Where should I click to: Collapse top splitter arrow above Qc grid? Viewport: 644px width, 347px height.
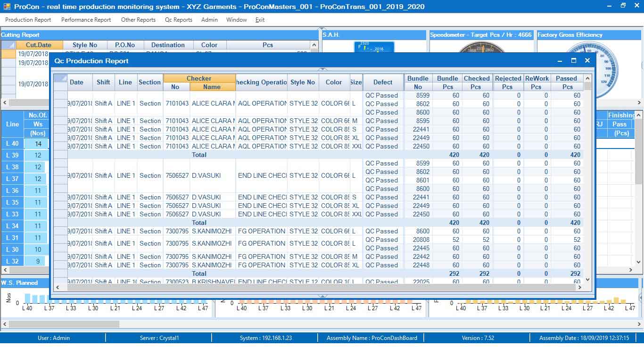pos(322,69)
